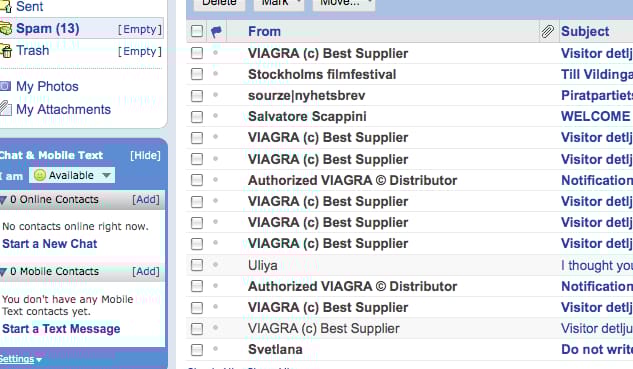Viewport: 633px width, 369px height.
Task: Go to My Attachments
Action: pos(63,109)
